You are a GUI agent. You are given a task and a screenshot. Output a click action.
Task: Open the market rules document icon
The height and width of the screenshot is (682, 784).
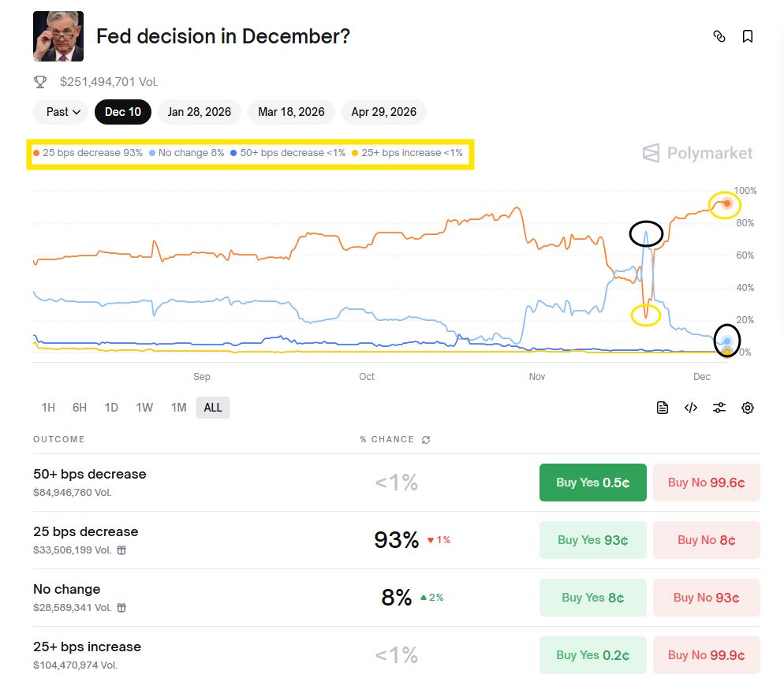click(663, 408)
